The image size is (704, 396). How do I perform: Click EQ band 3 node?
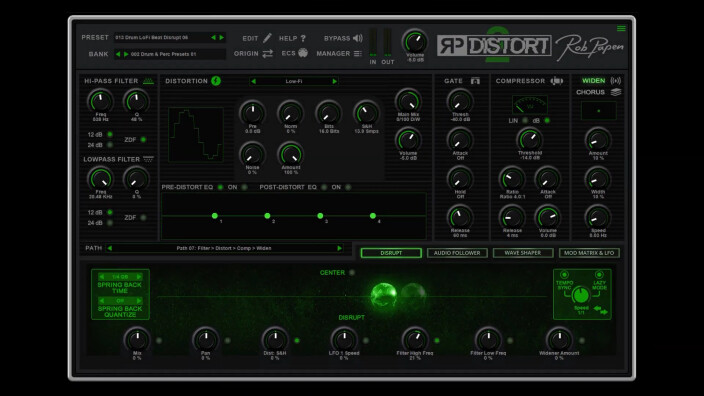[x=320, y=216]
